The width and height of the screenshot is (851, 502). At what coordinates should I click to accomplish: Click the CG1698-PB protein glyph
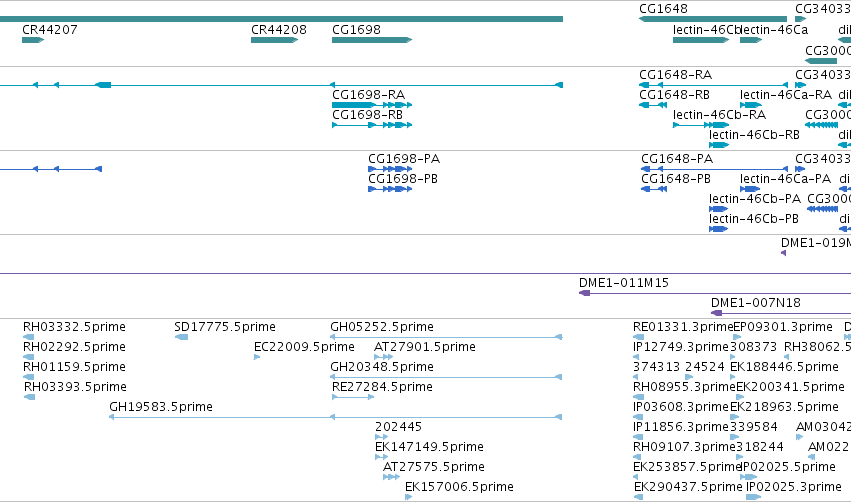390,189
